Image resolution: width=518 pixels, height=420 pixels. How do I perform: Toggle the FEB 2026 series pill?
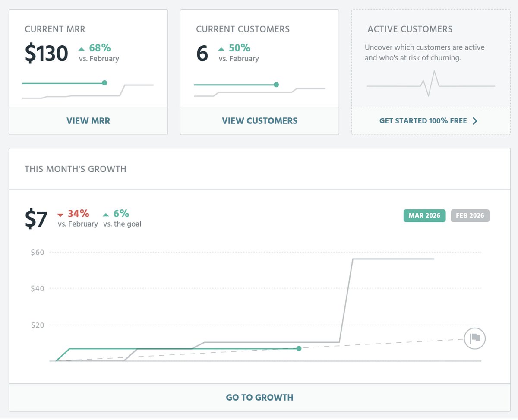click(x=470, y=215)
